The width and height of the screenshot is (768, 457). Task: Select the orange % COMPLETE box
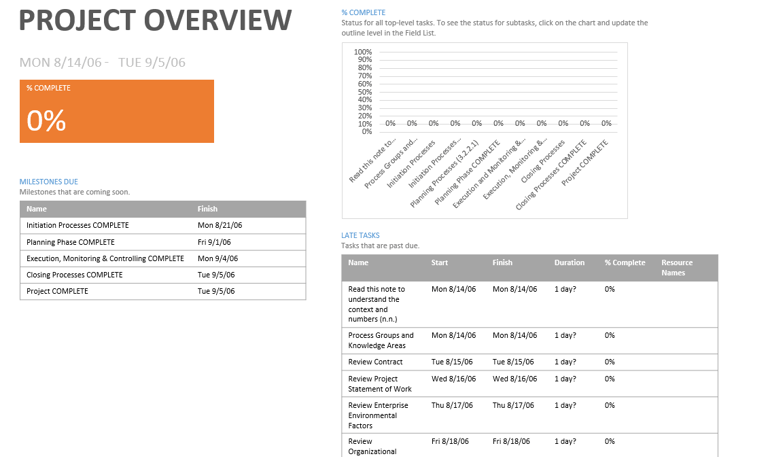(x=117, y=111)
